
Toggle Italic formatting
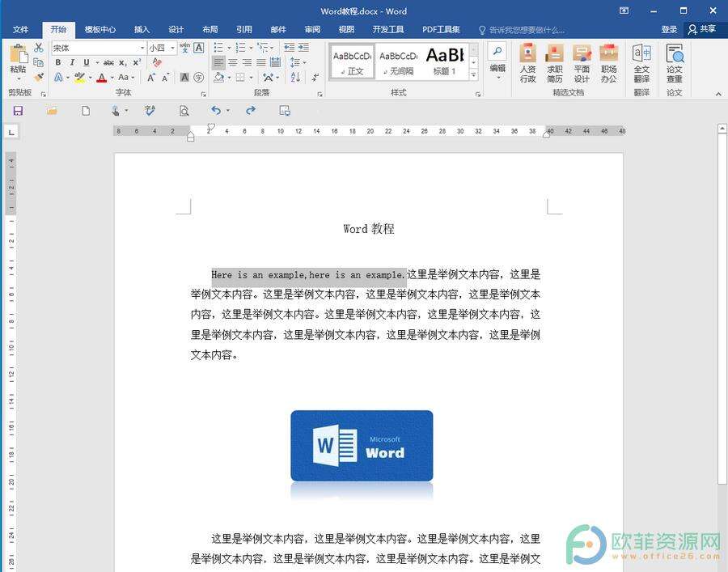72,62
